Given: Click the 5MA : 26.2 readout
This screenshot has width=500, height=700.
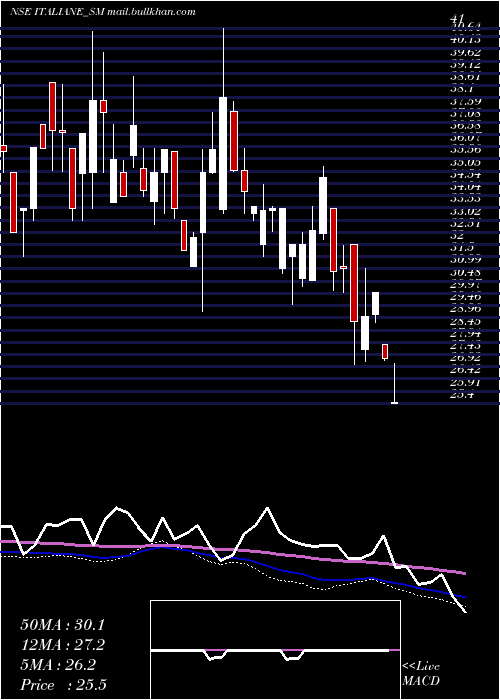Looking at the screenshot, I should tap(58, 665).
